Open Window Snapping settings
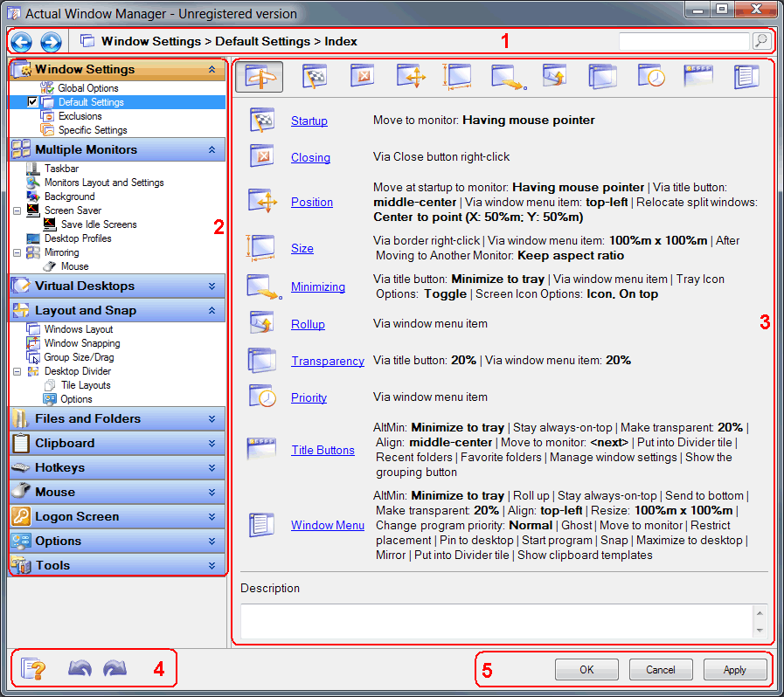The image size is (784, 697). [82, 343]
